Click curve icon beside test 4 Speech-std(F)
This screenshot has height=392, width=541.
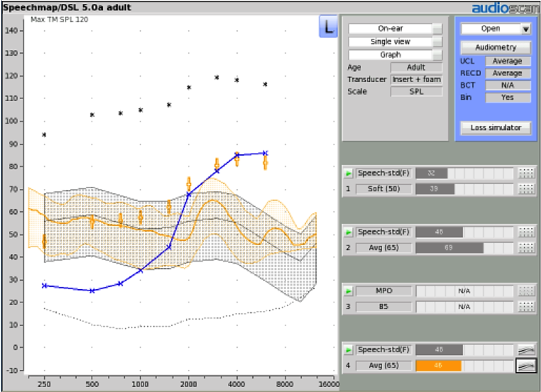pyautogui.click(x=526, y=350)
